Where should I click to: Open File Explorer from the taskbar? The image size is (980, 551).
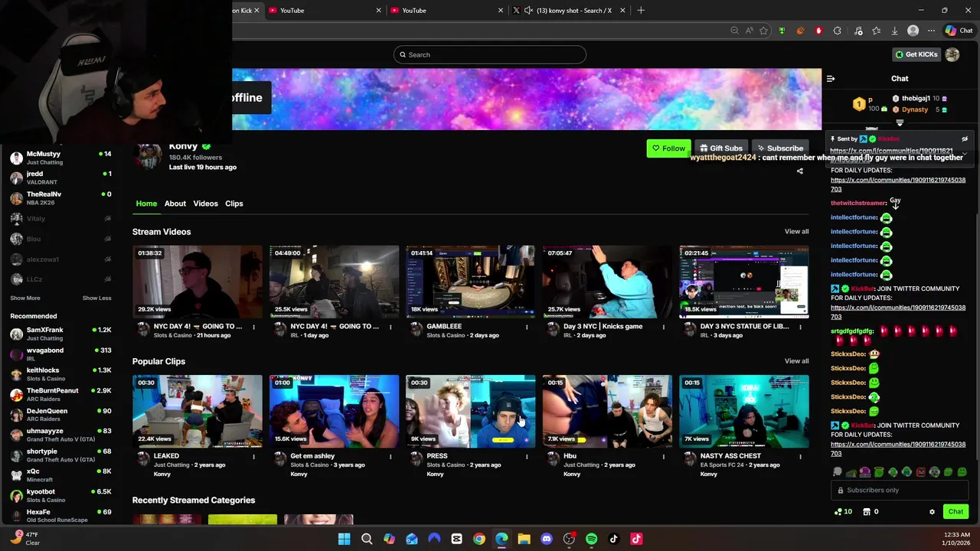524,539
